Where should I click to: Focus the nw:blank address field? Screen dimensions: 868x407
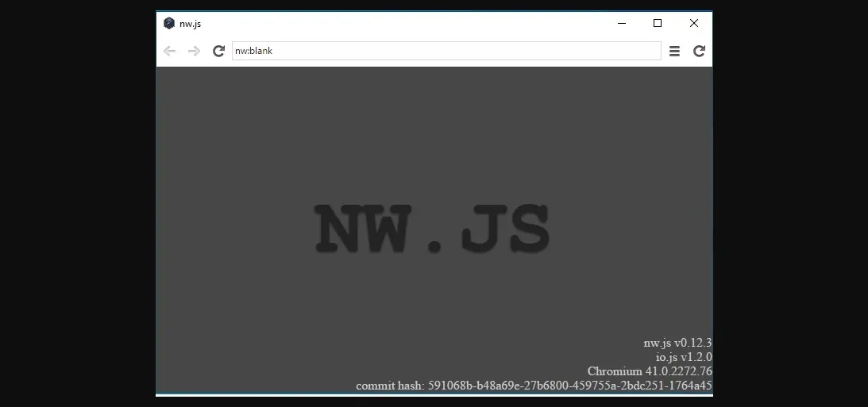(446, 52)
